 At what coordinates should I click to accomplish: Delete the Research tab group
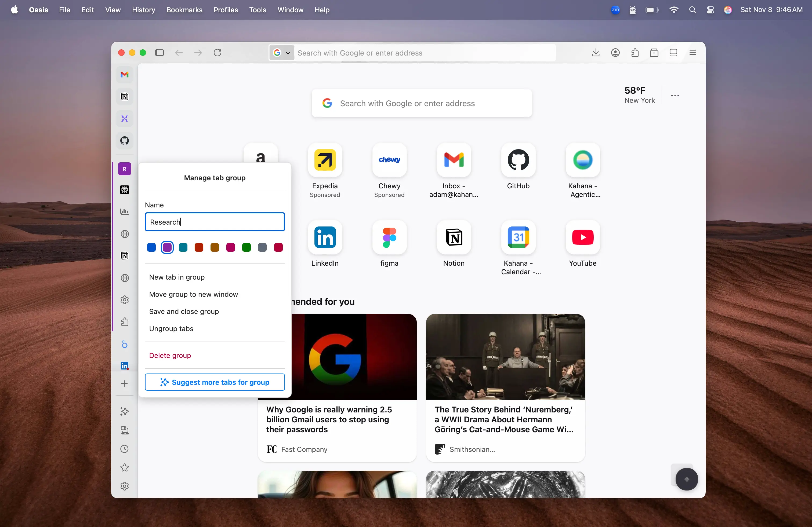point(170,355)
